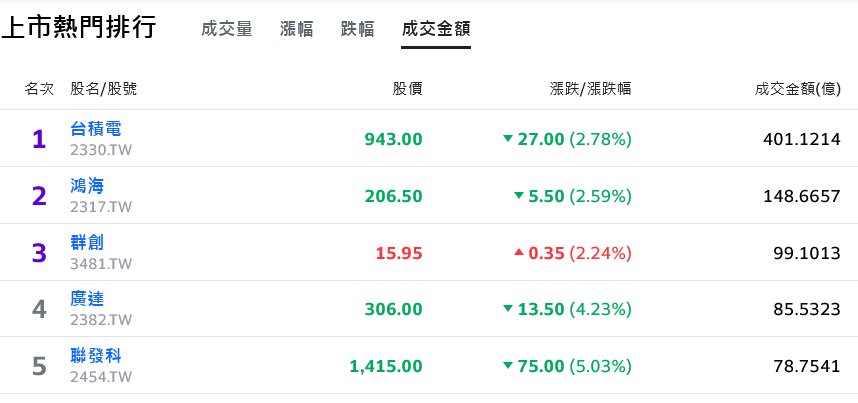858x403 pixels.
Task: Open the 廣達 stock link
Action: (87, 299)
